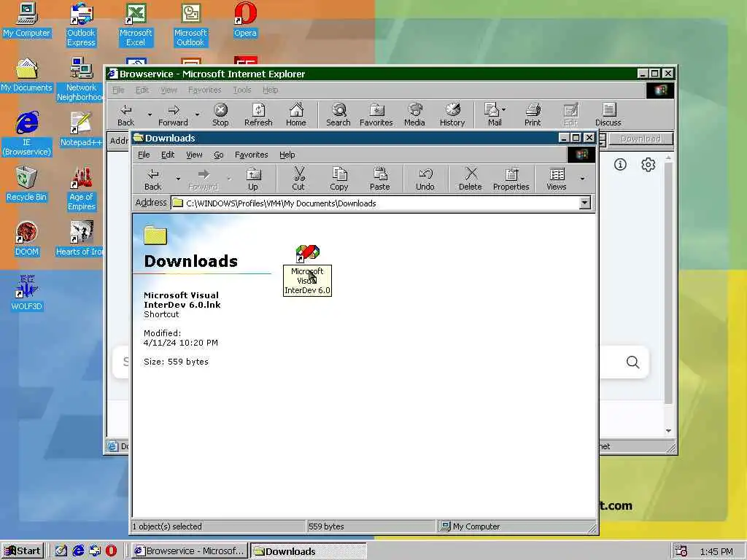Viewport: 747px width, 560px height.
Task: Select the Age of Empires shortcut
Action: [81, 189]
